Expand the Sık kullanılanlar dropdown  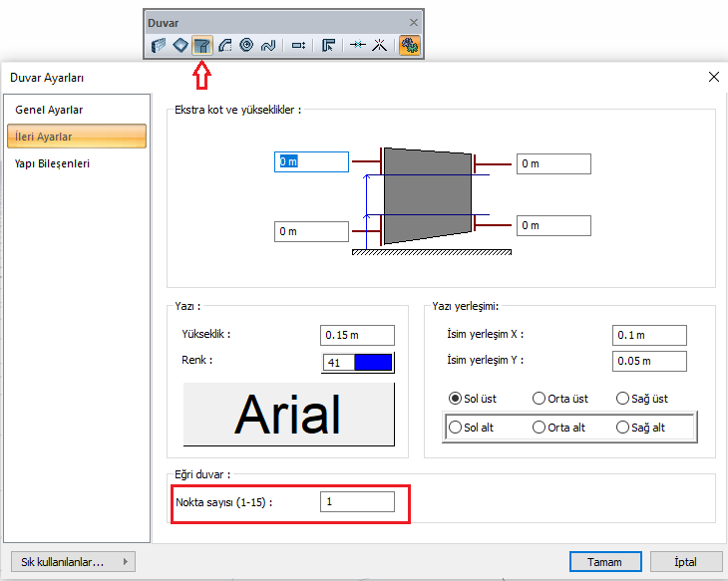click(x=72, y=562)
